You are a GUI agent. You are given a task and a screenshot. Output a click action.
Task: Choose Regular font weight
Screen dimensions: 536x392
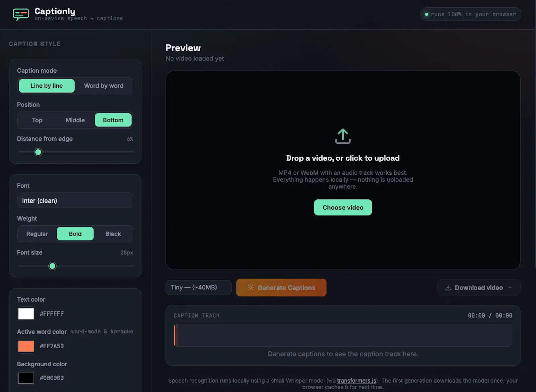click(x=37, y=234)
